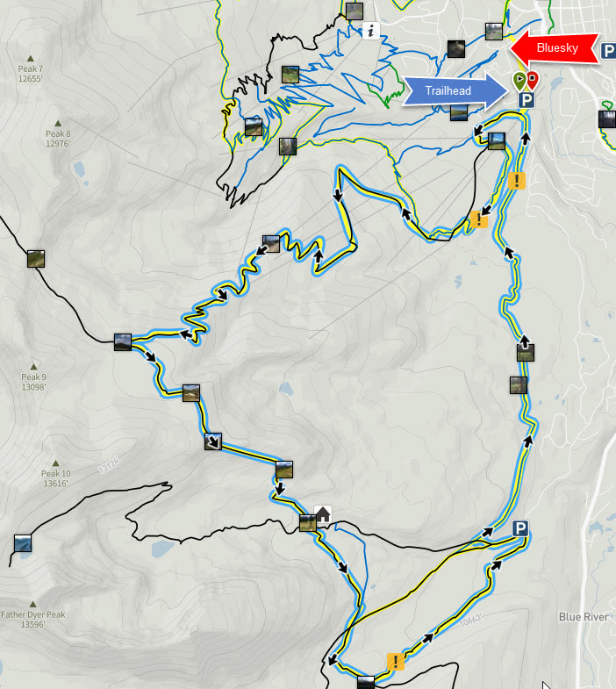Click the info 'i' marker icon
Screen dimensions: 616x689
pos(371,31)
